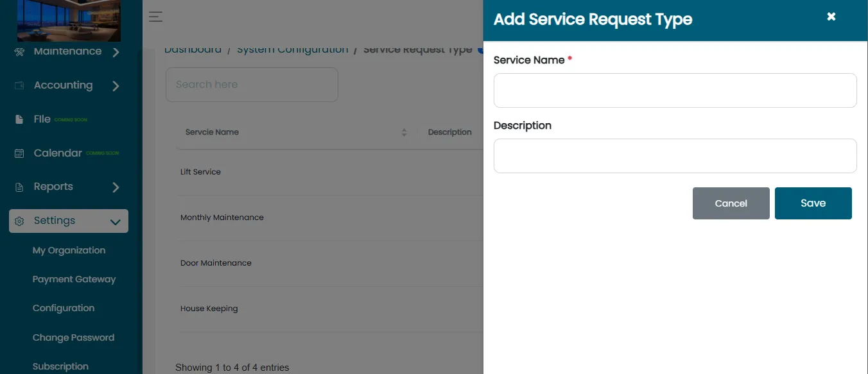Open Subscription submenu item
The height and width of the screenshot is (374, 868).
(x=60, y=366)
